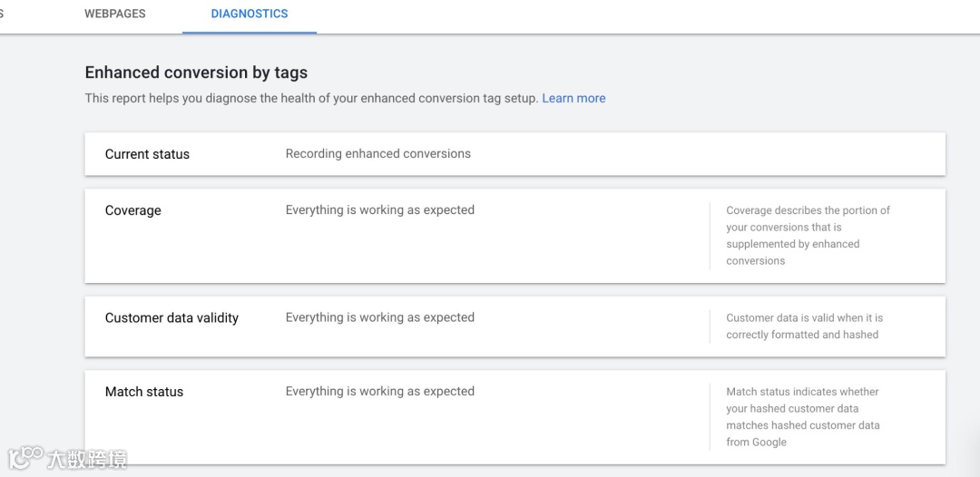Click the Recording enhanced conversions status text
The height and width of the screenshot is (477, 980).
pos(377,154)
